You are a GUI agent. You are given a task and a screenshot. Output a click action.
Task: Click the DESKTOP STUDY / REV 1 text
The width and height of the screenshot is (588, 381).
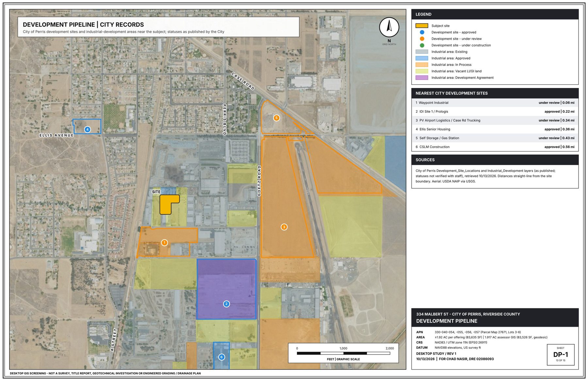(436, 354)
